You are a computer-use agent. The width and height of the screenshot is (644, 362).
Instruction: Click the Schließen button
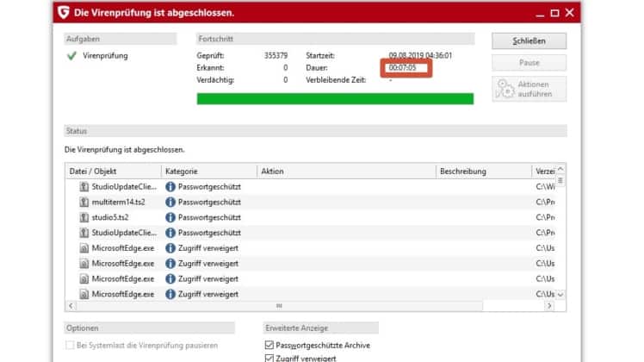(529, 41)
